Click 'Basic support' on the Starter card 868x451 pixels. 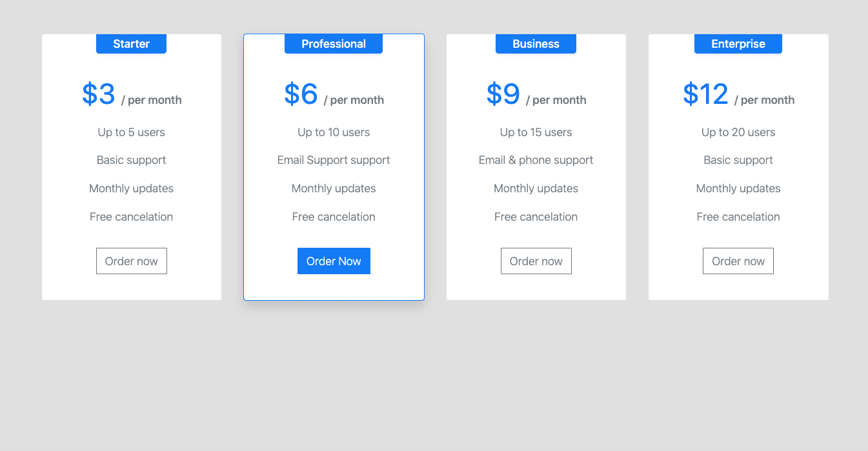pyautogui.click(x=131, y=159)
